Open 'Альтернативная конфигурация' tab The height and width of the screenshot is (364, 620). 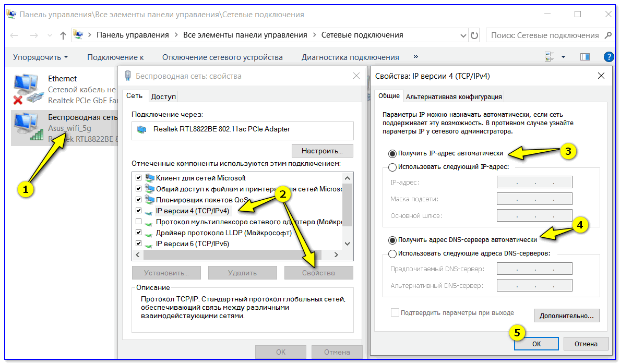(454, 97)
